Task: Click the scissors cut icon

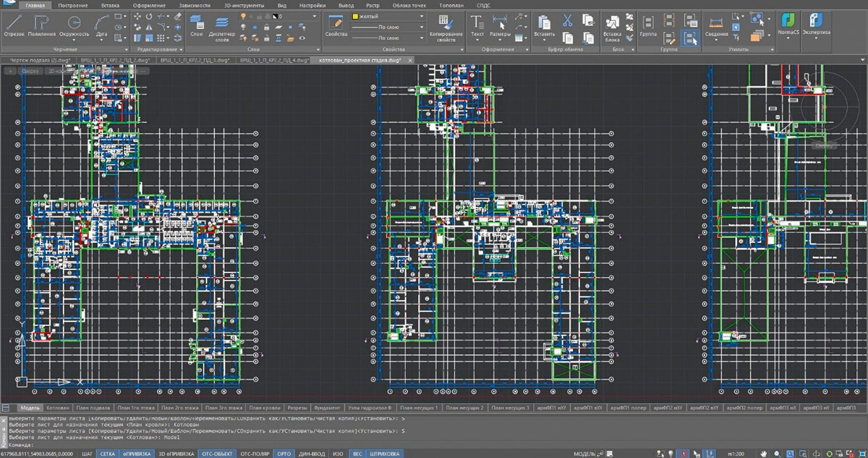Action: [568, 20]
